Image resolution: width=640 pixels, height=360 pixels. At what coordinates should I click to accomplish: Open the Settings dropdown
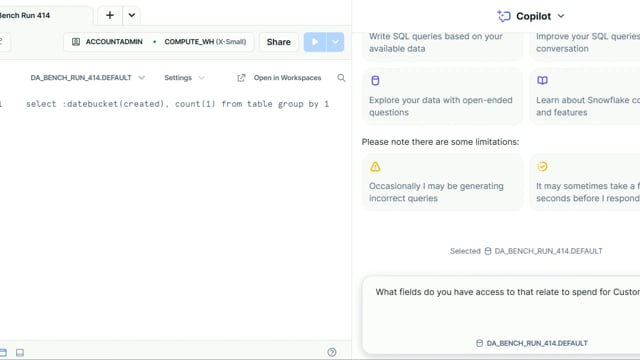[184, 78]
